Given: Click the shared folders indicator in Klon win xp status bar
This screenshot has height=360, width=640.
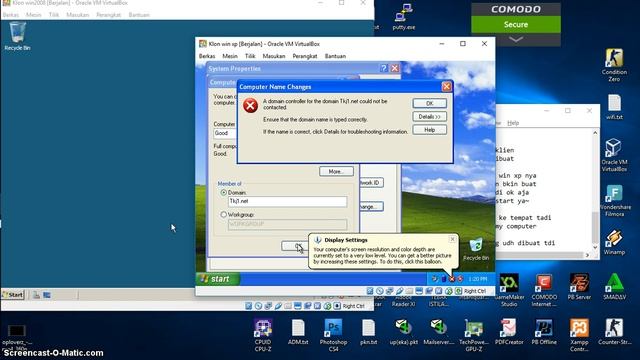Looking at the screenshot, I should (x=409, y=291).
